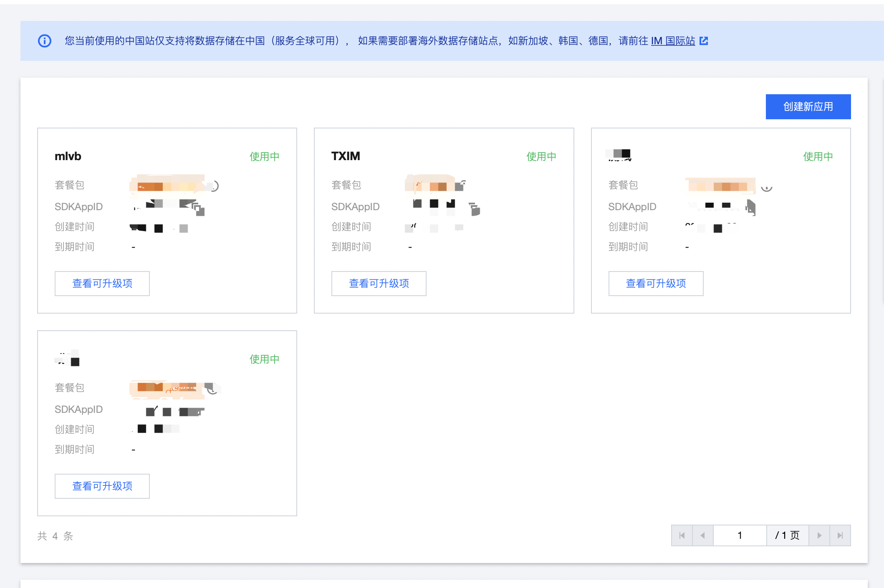Viewport: 884px width, 588px height.
Task: Open 查看可升级项 on the bottom-left application card
Action: pyautogui.click(x=102, y=486)
